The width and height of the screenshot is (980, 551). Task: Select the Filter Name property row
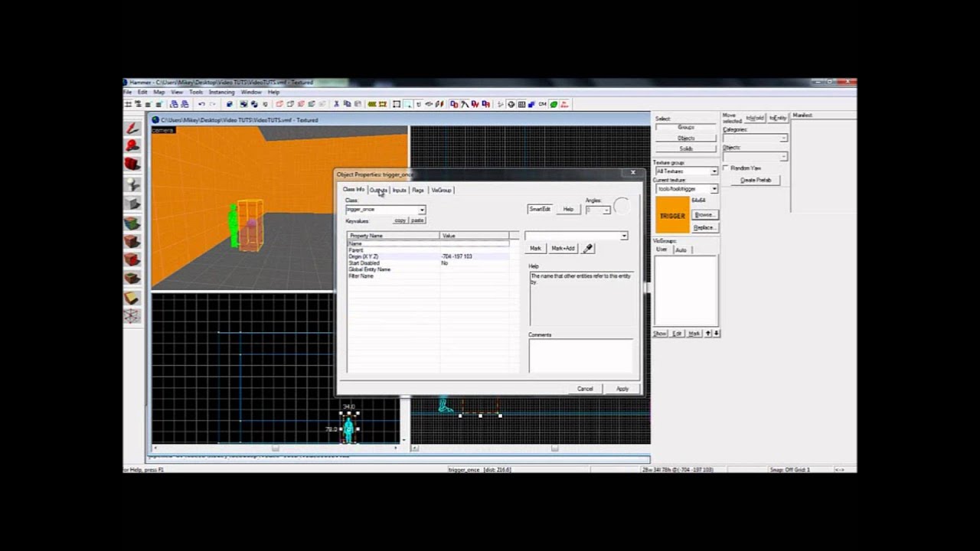429,275
